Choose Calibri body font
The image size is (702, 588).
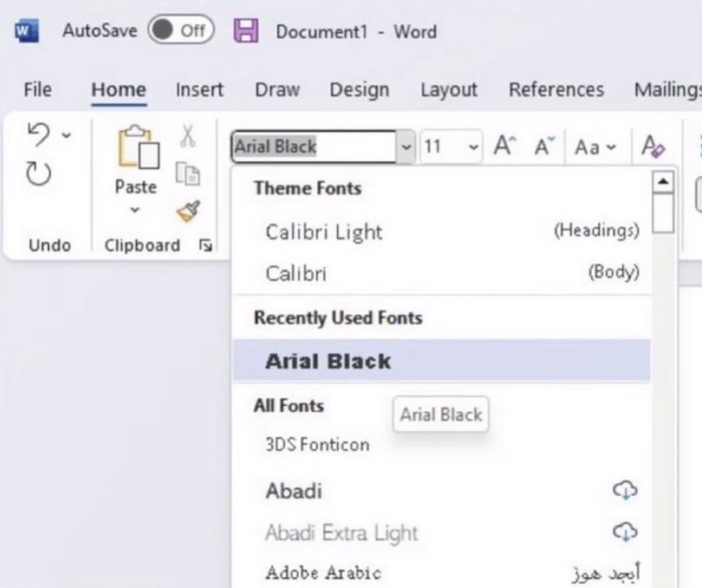(442, 273)
